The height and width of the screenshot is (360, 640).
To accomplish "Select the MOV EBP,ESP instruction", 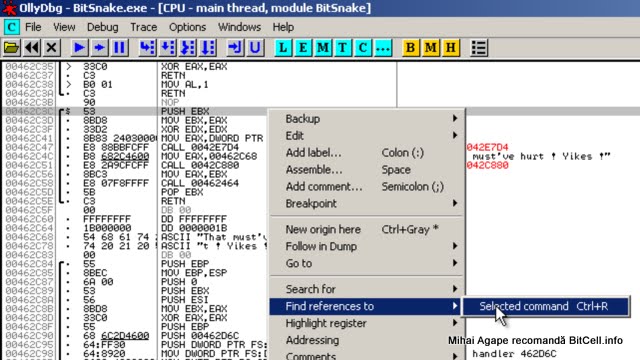I will 194,273.
